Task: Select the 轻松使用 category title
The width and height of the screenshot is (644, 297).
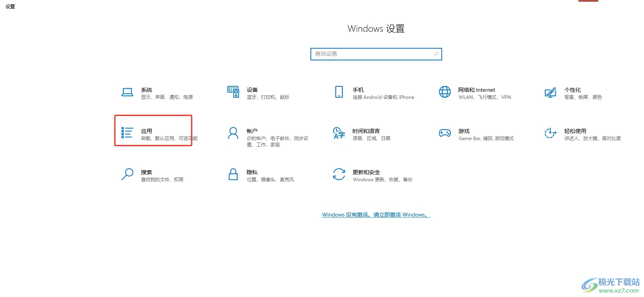Action: [575, 131]
